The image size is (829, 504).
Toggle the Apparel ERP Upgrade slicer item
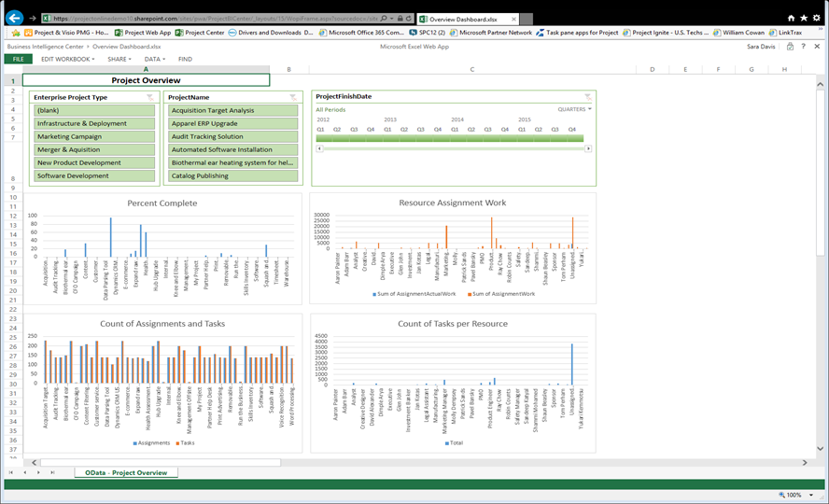point(233,123)
